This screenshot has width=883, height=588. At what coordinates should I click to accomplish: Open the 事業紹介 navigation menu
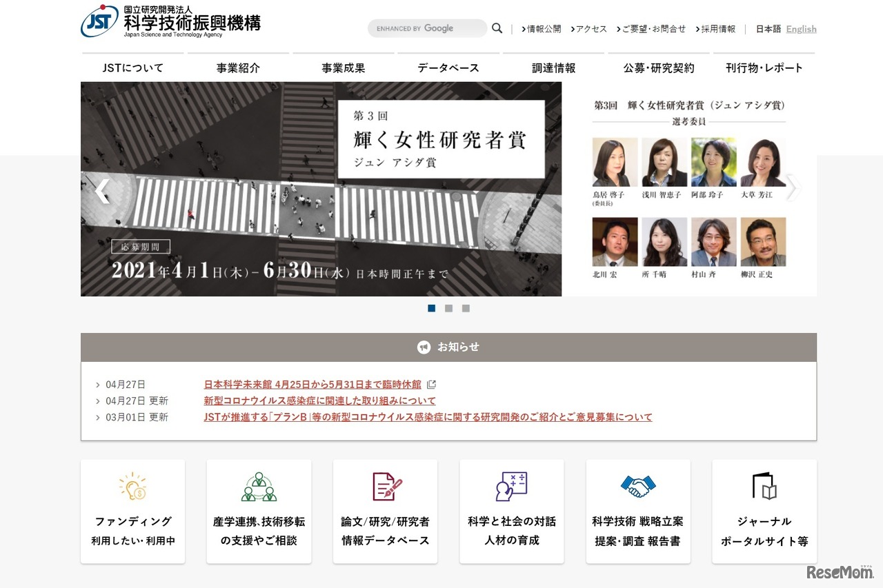[237, 68]
